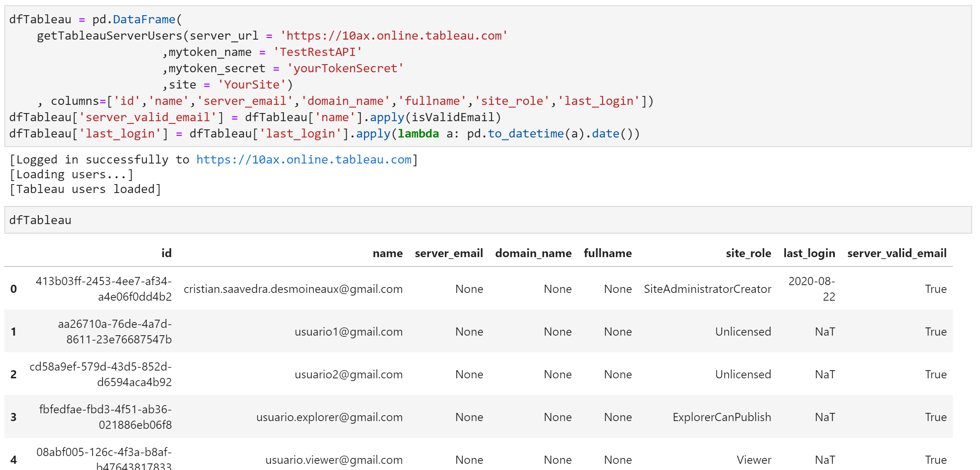Click the Viewer site role cell
980x470 pixels.
coord(754,460)
